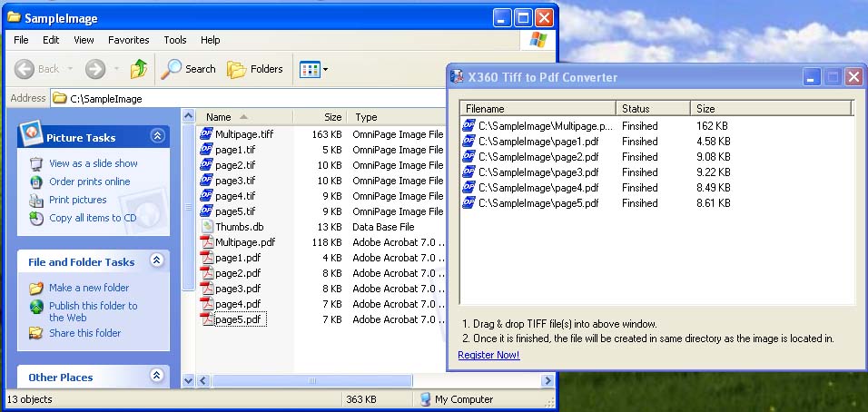Viewport: 868px width, 412px height.
Task: Open the Tools menu
Action: click(x=175, y=40)
